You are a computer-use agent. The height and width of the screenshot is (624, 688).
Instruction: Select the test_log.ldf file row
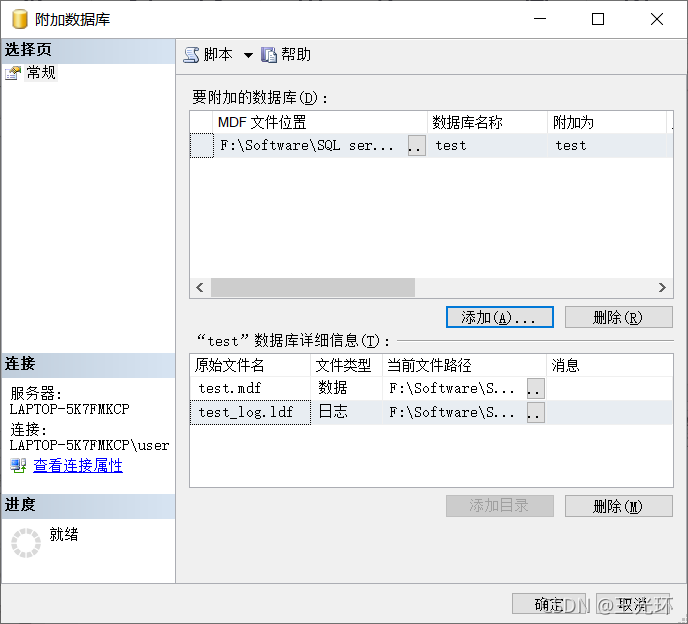[431, 412]
